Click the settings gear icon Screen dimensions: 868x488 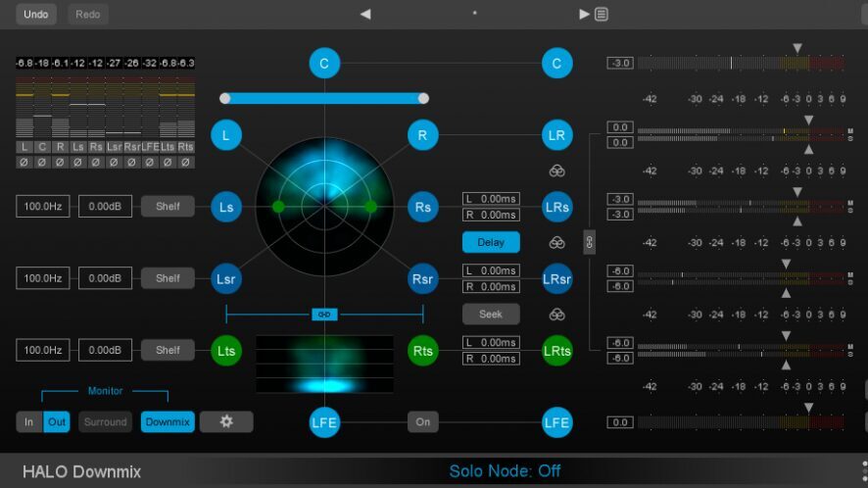click(226, 421)
